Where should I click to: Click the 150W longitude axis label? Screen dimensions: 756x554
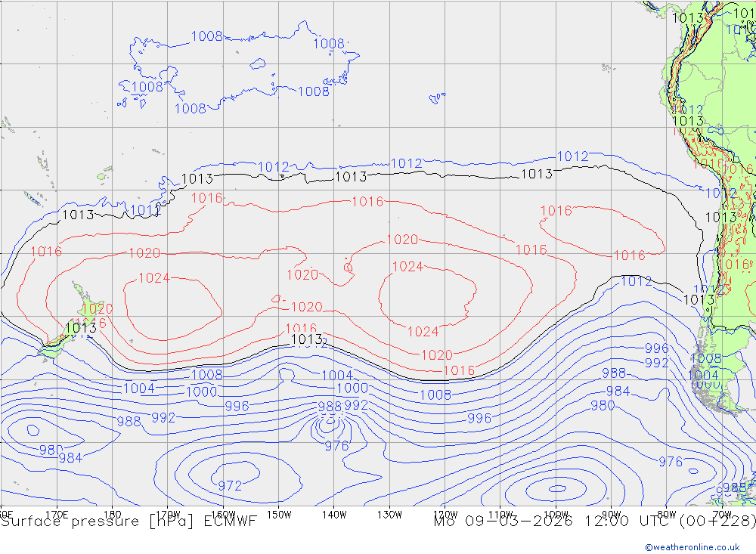(x=279, y=515)
